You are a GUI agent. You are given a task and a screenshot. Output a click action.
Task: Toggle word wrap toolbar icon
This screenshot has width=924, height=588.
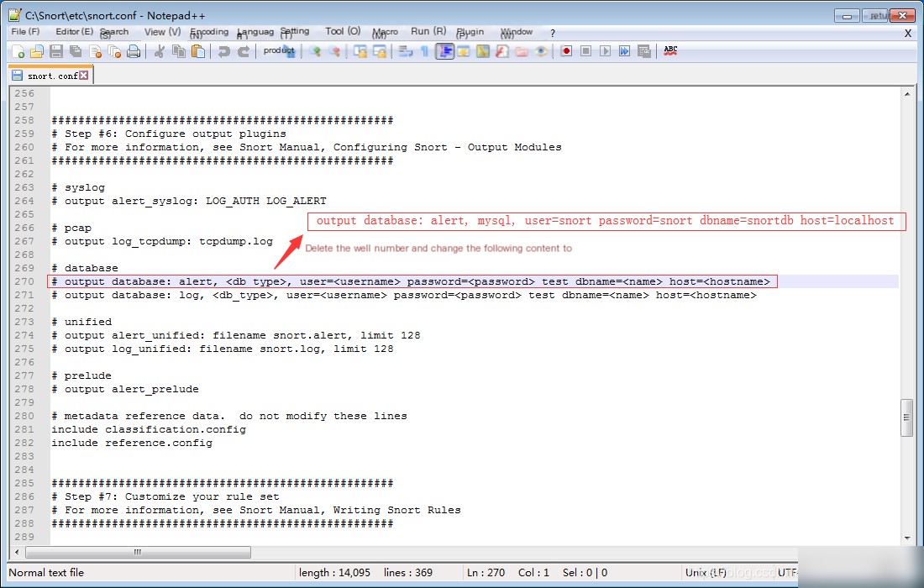pos(406,52)
